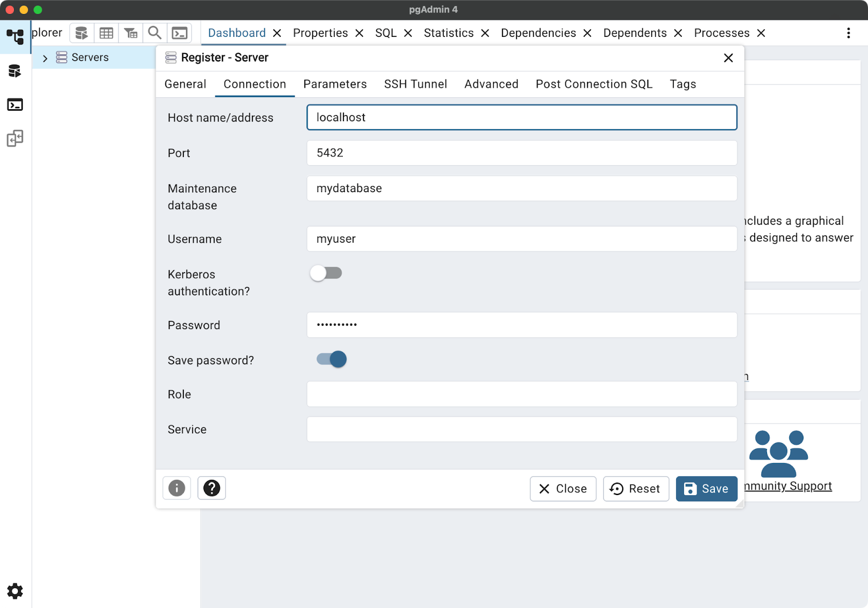Click the dialog resize grip corner
The width and height of the screenshot is (868, 608).
tap(739, 504)
